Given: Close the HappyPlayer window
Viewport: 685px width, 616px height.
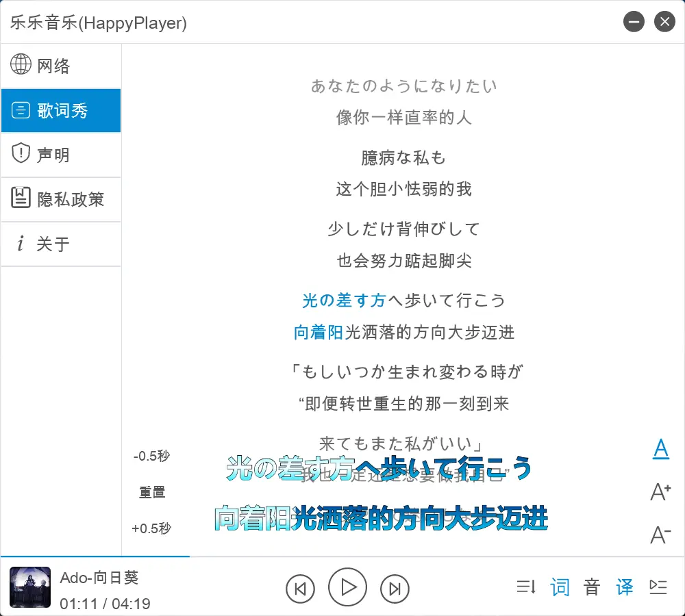Looking at the screenshot, I should coord(664,21).
